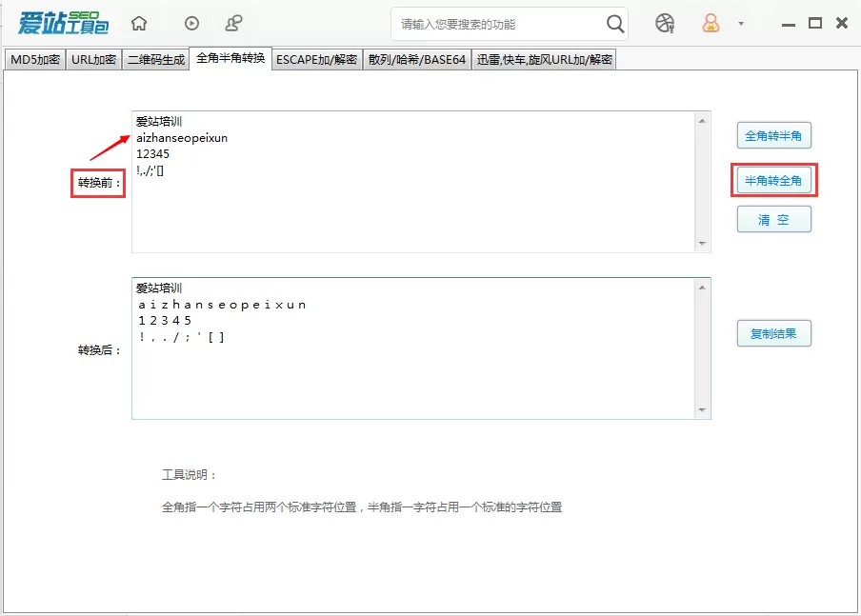
Task: Click the 全角指一个字符 description sentence
Action: pyautogui.click(x=362, y=507)
